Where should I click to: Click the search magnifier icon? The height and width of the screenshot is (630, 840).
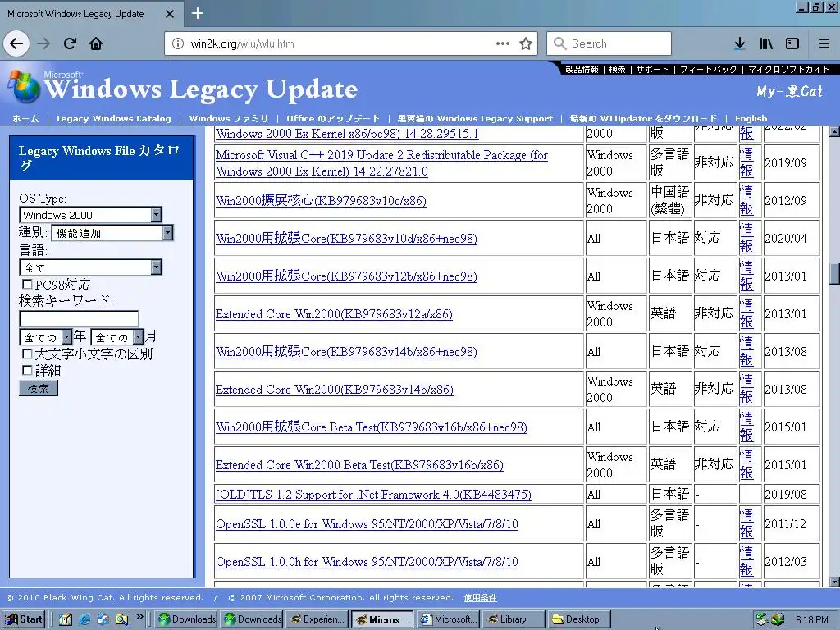coord(559,43)
